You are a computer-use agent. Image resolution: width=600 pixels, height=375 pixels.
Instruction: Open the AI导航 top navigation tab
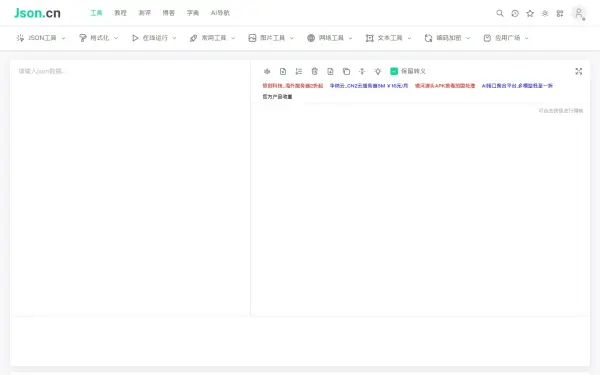point(220,13)
